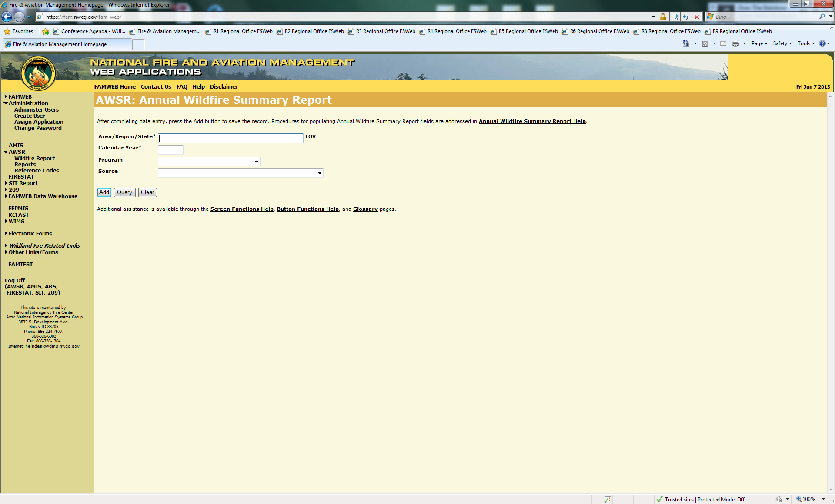Click the Home page icon in the command bar
Screen dimensions: 835x504
click(x=686, y=43)
